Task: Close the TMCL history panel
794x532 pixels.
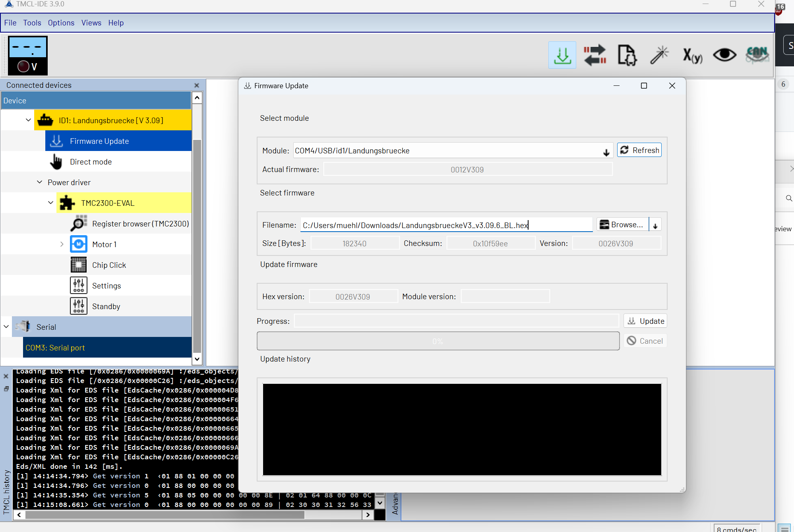Action: coord(6,376)
